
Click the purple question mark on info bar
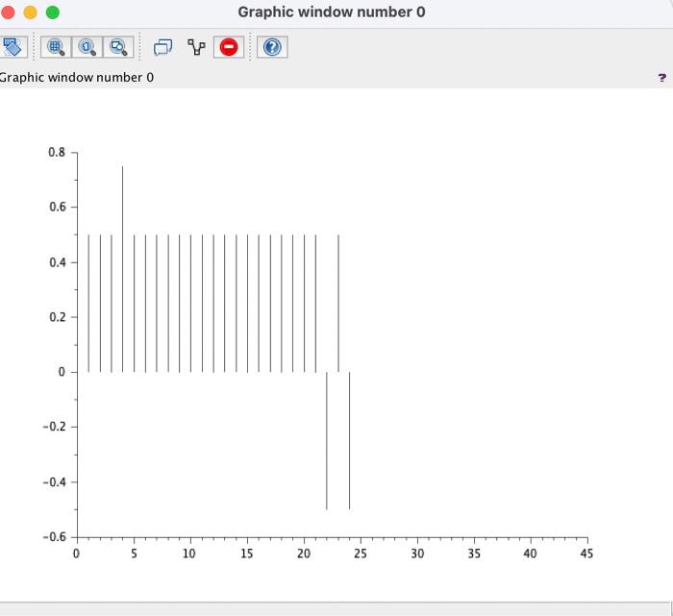tap(661, 78)
